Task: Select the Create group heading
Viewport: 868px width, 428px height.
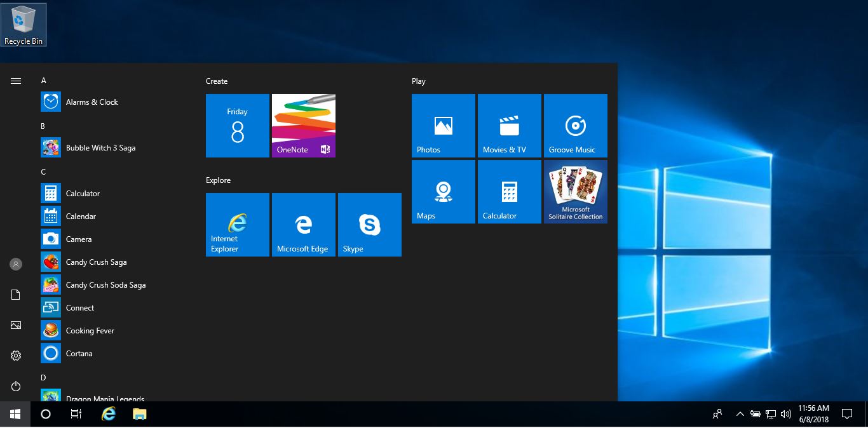Action: pyautogui.click(x=217, y=81)
